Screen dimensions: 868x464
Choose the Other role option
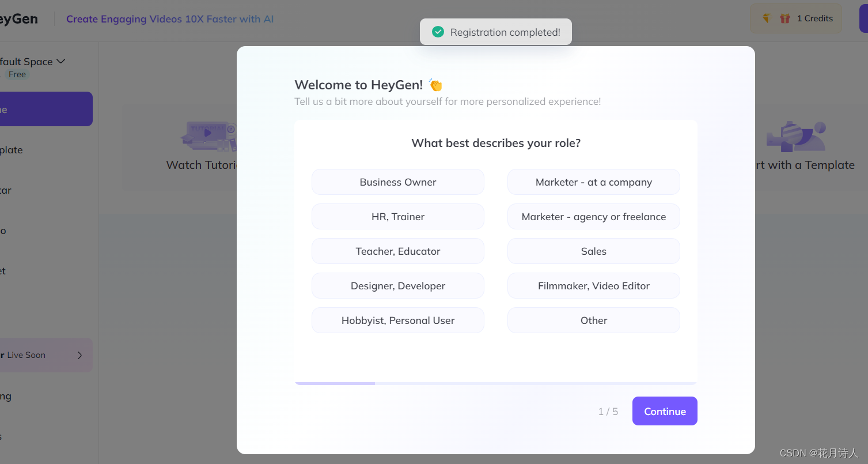point(593,320)
